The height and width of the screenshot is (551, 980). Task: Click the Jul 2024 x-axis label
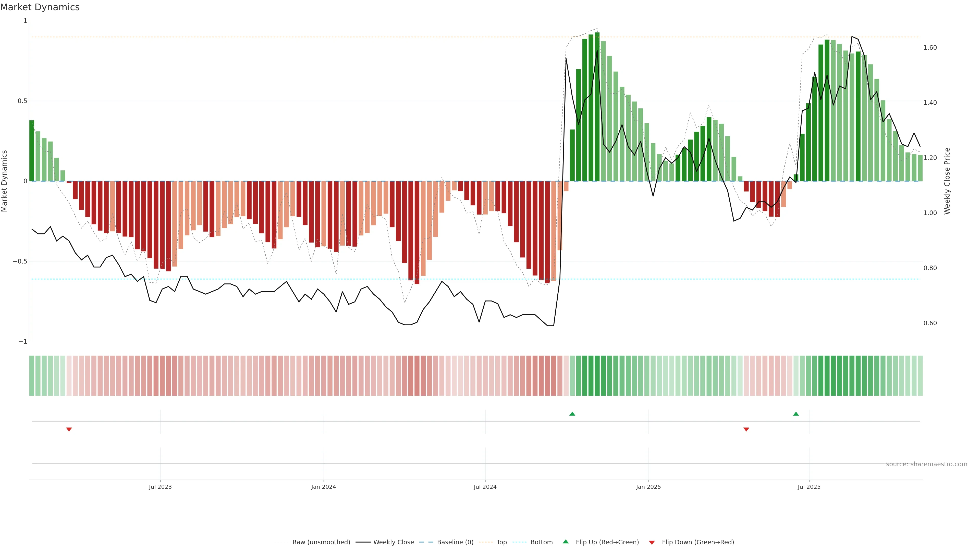[485, 487]
